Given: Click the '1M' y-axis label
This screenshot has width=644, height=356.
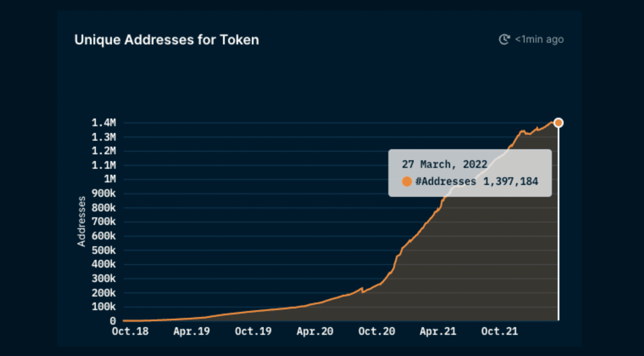Looking at the screenshot, I should click(110, 179).
